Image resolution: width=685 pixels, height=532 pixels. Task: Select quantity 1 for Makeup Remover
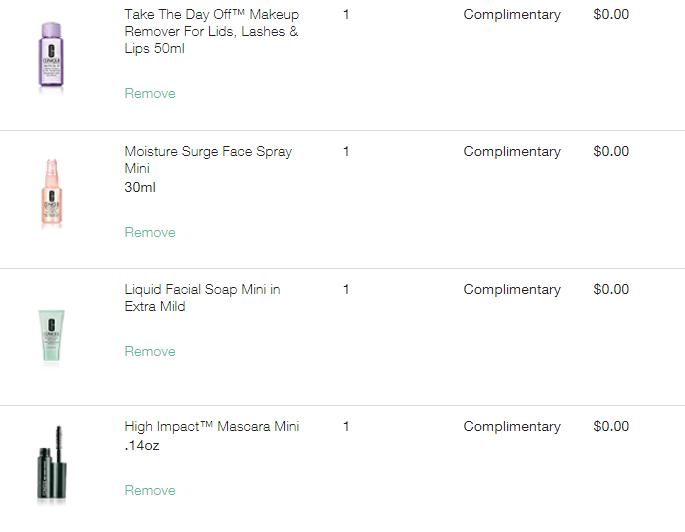(346, 14)
